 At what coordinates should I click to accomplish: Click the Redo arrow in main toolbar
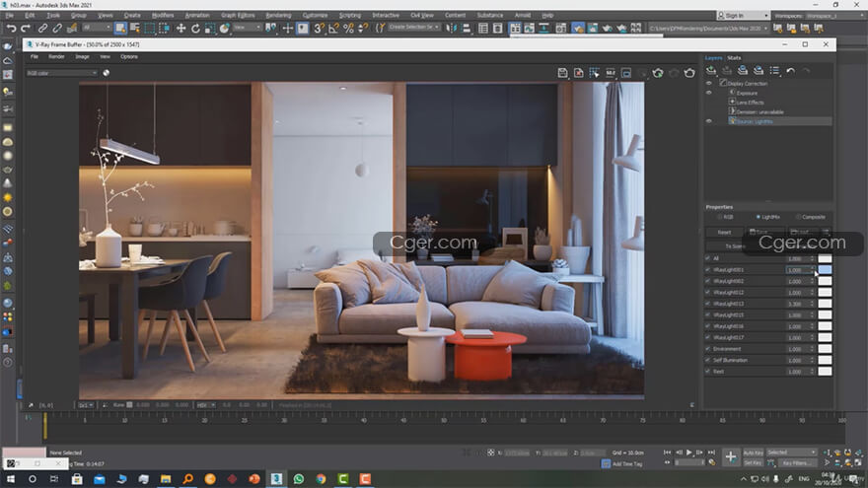click(26, 28)
